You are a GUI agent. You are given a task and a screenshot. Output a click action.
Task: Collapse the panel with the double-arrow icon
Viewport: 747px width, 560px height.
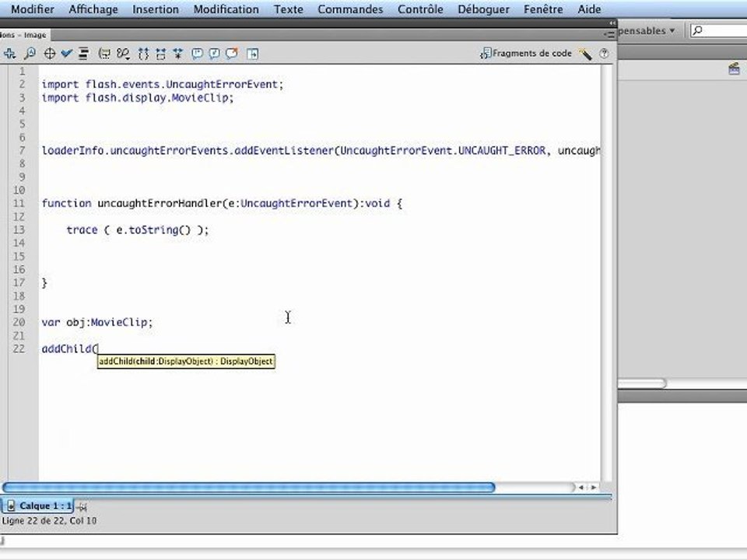click(612, 23)
